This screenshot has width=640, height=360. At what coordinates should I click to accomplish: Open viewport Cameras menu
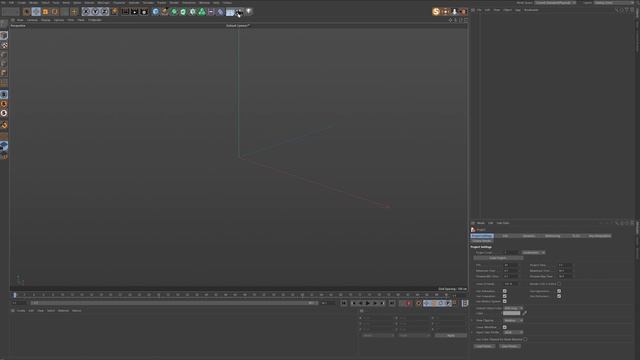tap(32, 20)
